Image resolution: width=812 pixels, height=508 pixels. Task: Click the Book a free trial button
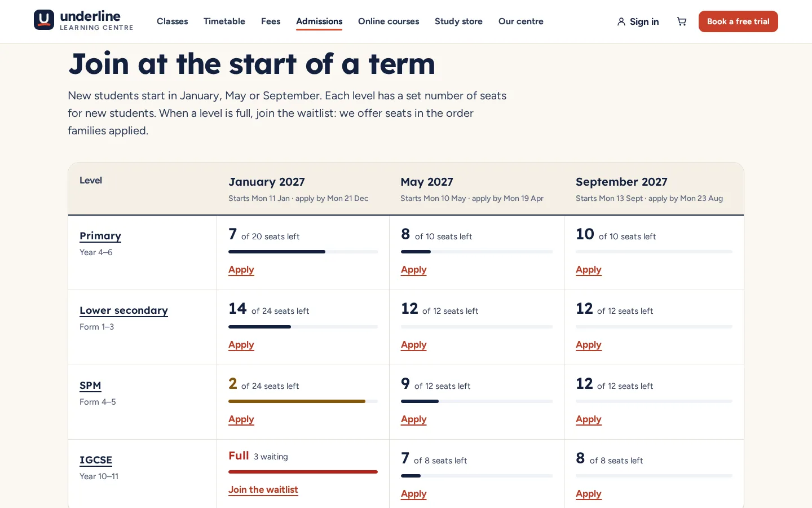point(738,21)
